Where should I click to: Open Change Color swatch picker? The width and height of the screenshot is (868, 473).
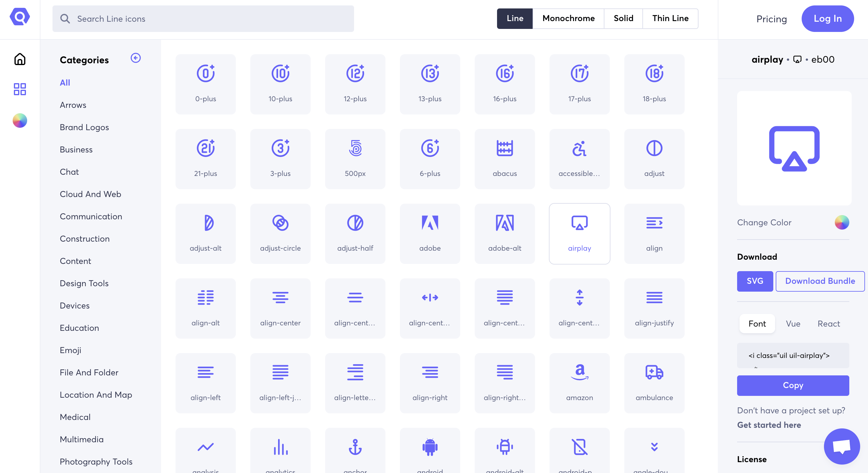[x=841, y=223]
